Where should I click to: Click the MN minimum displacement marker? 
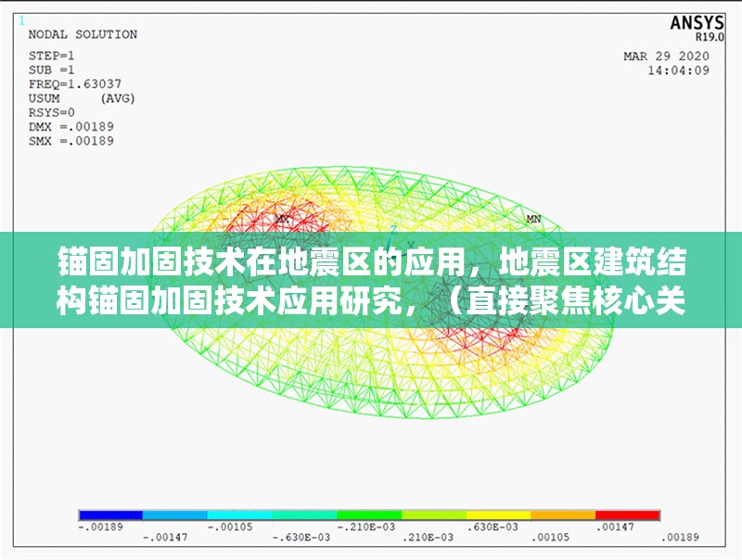coord(531,221)
